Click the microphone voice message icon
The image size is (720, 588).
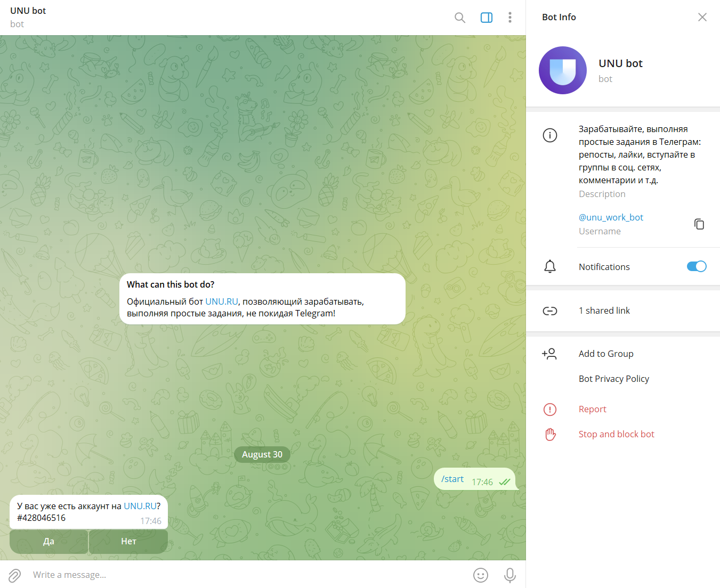click(510, 575)
